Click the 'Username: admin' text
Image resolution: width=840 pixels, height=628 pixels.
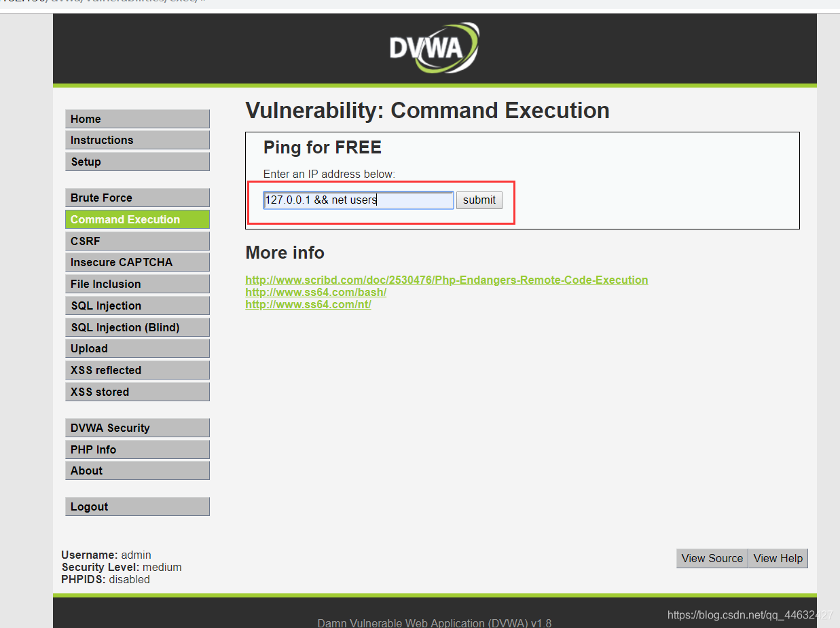pyautogui.click(x=107, y=555)
